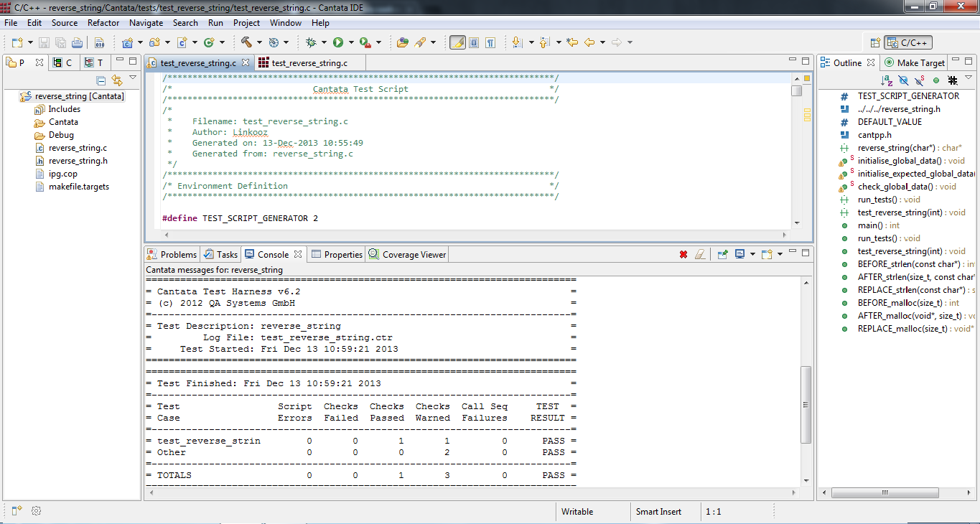Click the New C/C++ Project icon

[128, 42]
